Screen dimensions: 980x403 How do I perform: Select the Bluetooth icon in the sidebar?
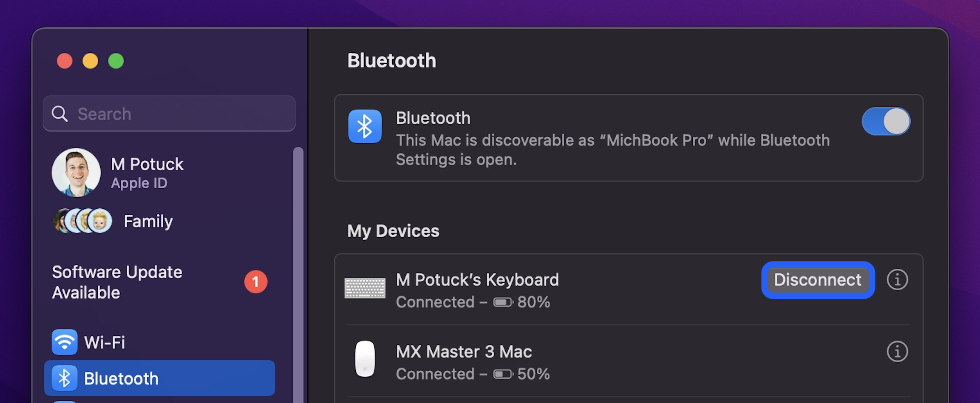64,378
